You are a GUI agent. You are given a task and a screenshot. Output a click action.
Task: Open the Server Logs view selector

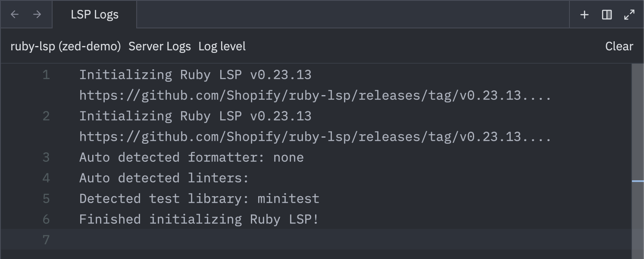(159, 46)
